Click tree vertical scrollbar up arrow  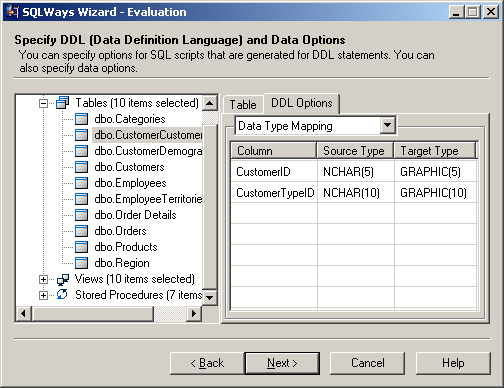[x=210, y=103]
